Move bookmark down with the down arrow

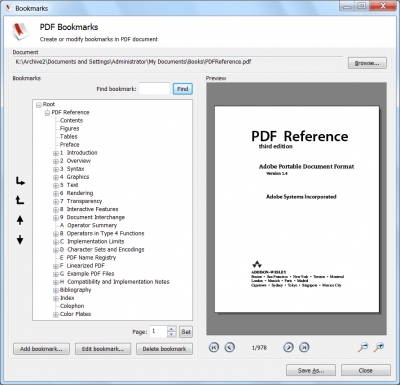pos(20,239)
